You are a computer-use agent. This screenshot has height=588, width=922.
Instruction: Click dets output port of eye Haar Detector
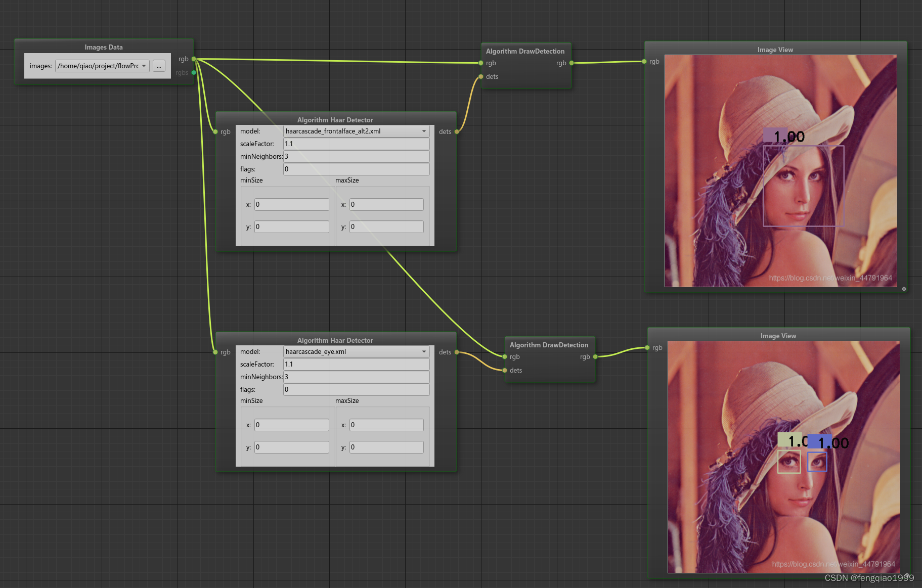tap(457, 352)
